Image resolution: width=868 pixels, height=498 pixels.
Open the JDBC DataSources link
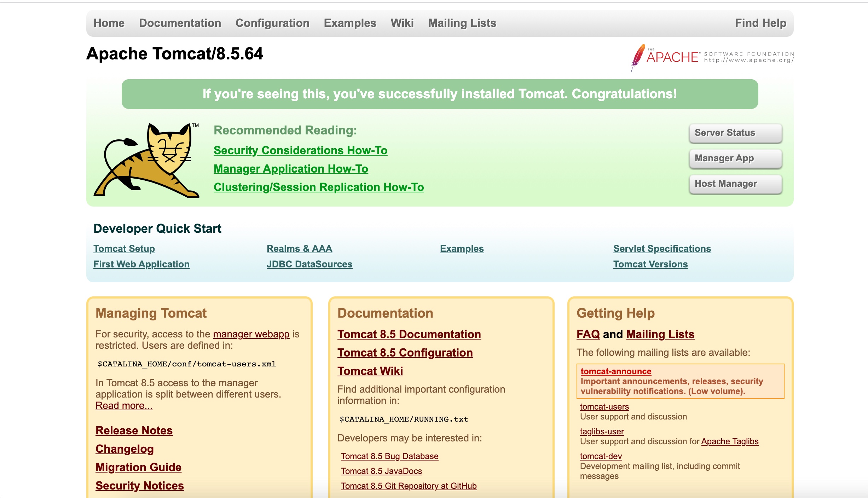coord(309,264)
